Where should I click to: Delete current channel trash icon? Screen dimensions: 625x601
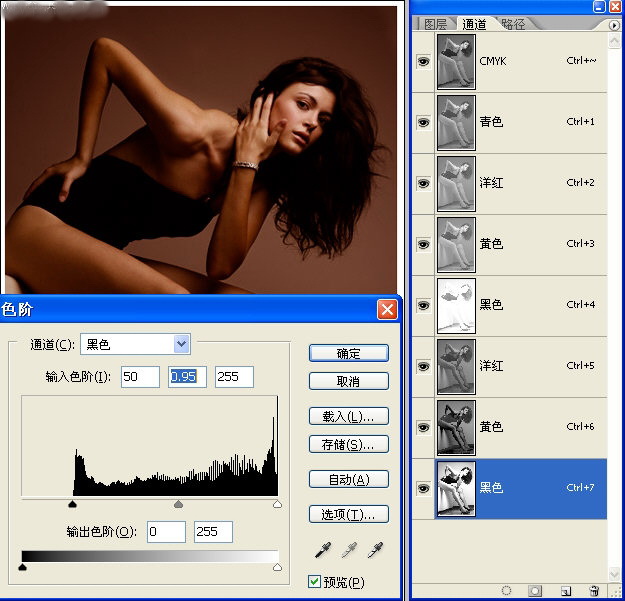[594, 591]
